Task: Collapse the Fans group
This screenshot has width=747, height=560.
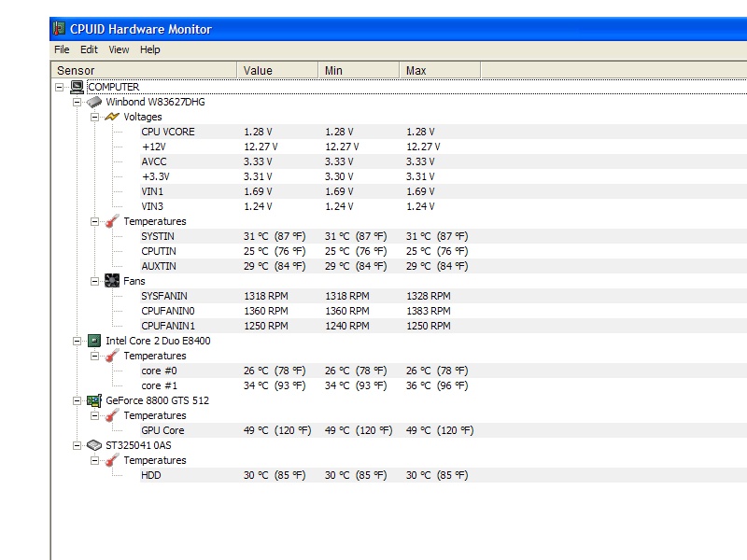Action: (x=94, y=281)
